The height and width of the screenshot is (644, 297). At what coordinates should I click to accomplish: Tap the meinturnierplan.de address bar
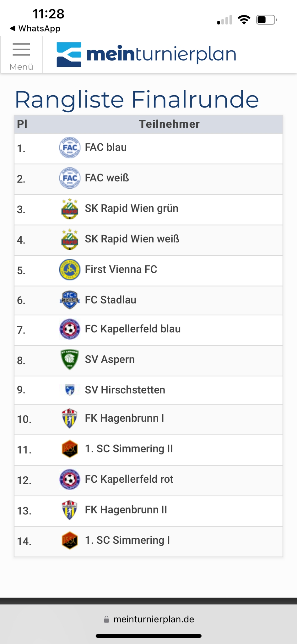pos(148,619)
